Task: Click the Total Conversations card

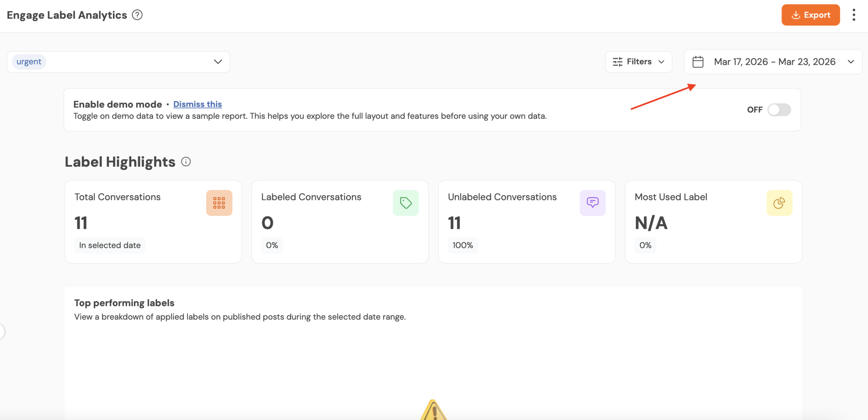Action: click(153, 222)
